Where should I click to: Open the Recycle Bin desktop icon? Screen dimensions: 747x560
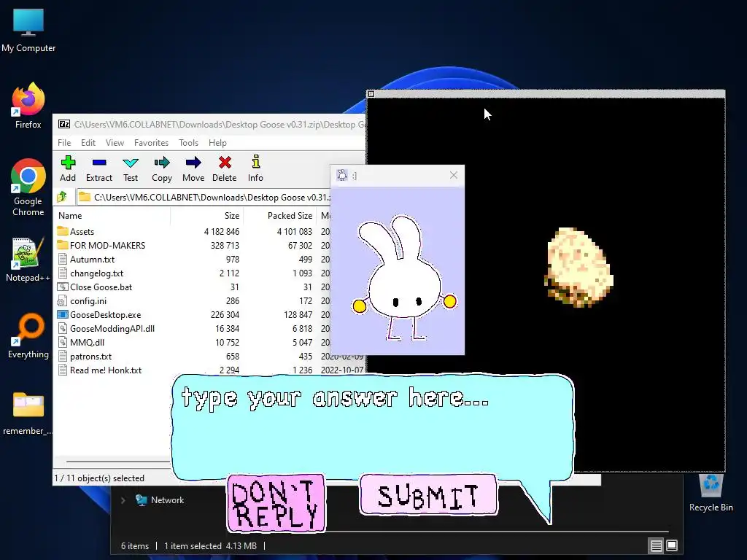point(711,493)
